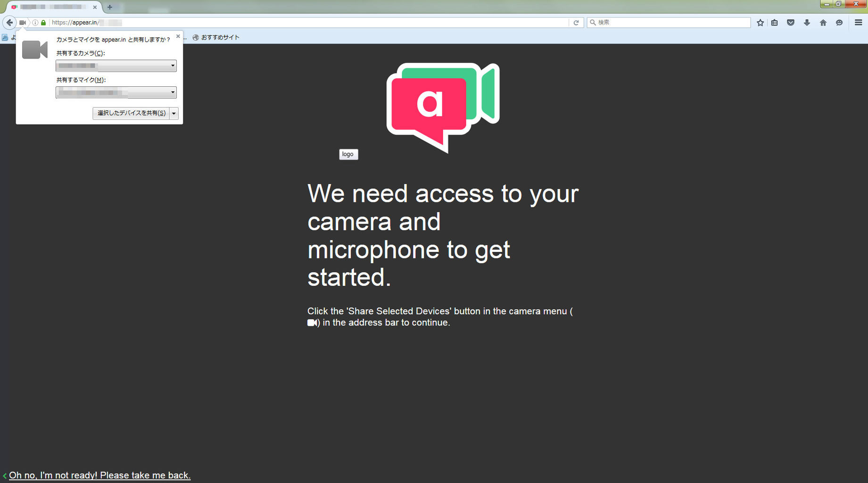The width and height of the screenshot is (868, 483).
Task: Open おすすめサイト bookmark
Action: [216, 37]
